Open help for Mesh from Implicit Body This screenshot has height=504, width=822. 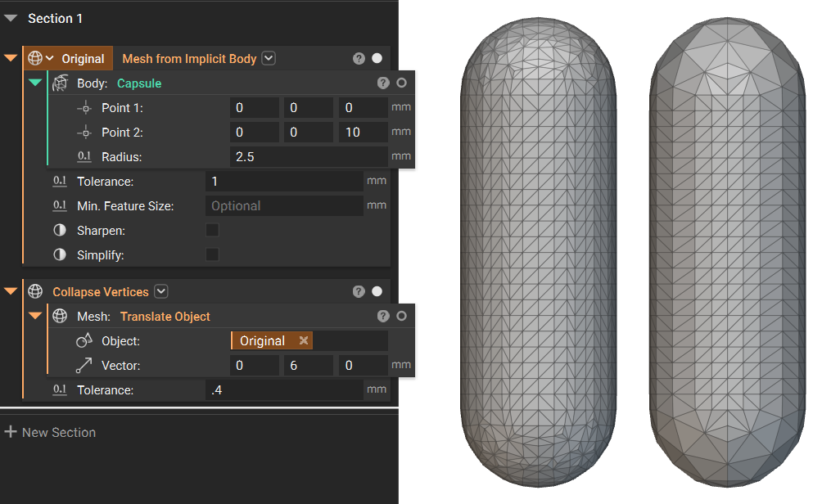click(x=359, y=58)
